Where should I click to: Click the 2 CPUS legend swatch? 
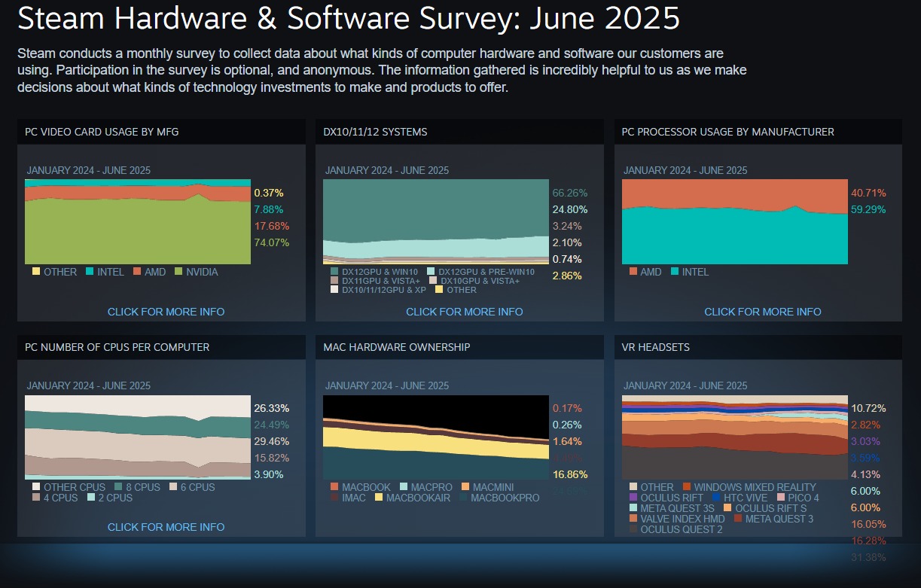coord(91,497)
